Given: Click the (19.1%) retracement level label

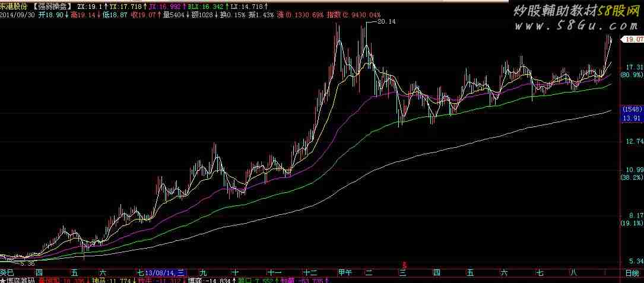Looking at the screenshot, I should click(x=632, y=223).
